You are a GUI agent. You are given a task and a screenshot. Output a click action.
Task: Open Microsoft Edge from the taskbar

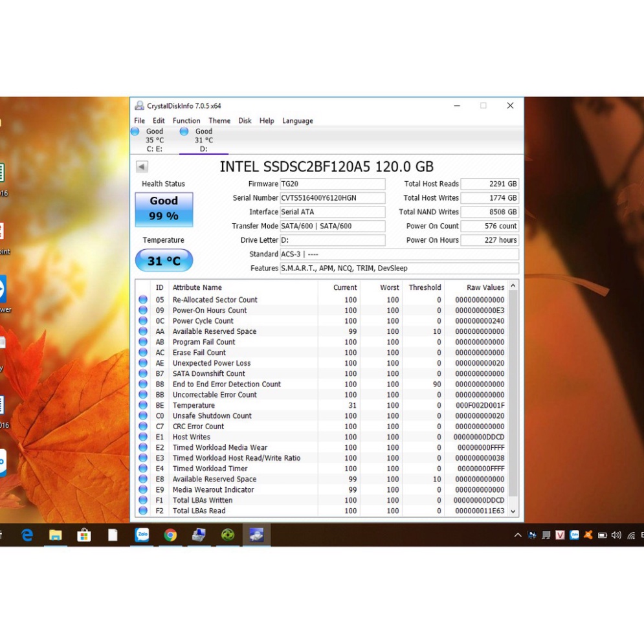27,535
